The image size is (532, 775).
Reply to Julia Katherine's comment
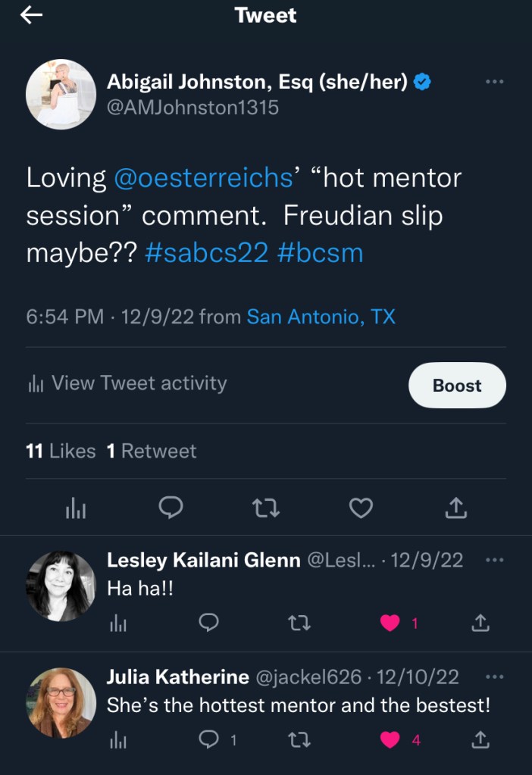(209, 740)
